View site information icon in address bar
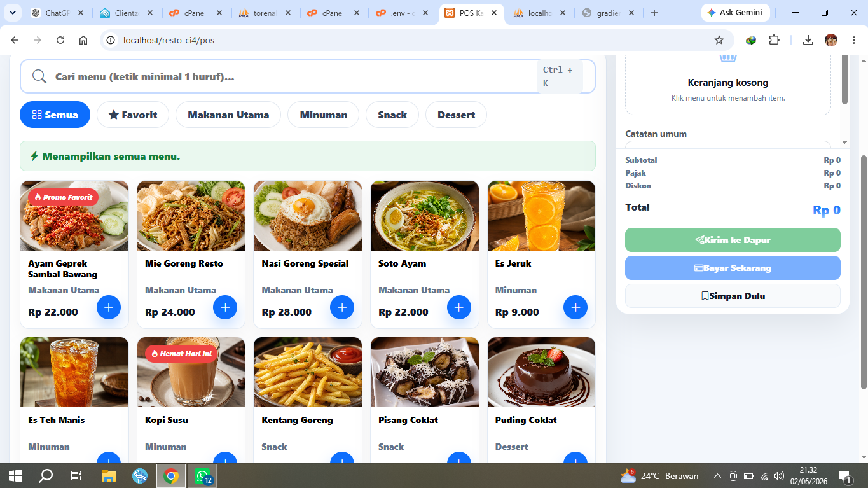The image size is (868, 488). coord(111,40)
